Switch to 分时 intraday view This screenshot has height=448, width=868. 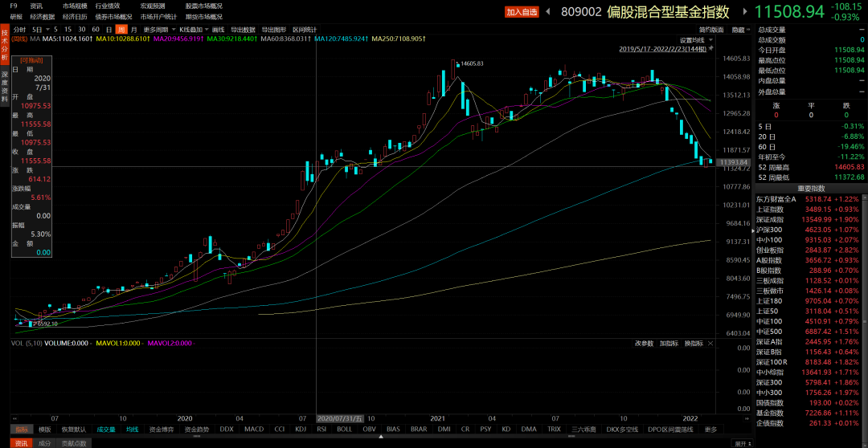click(x=19, y=30)
